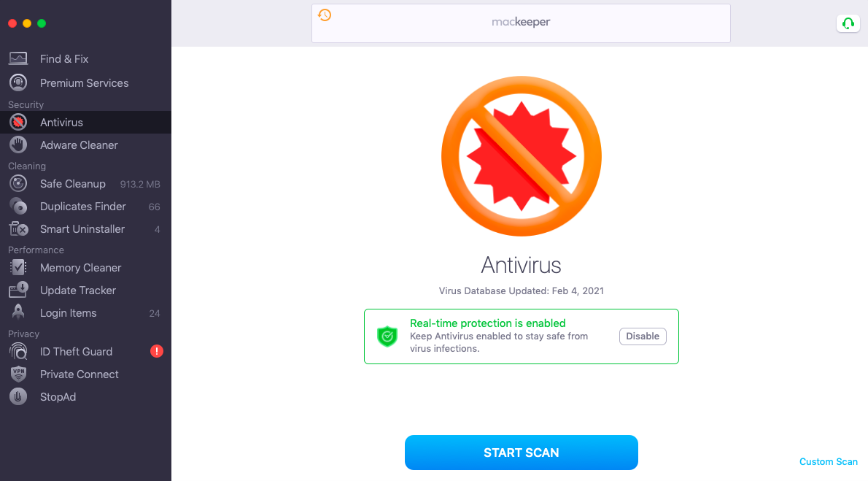Click the Update Tracker icon
Viewport: 868px width, 481px height.
click(18, 290)
